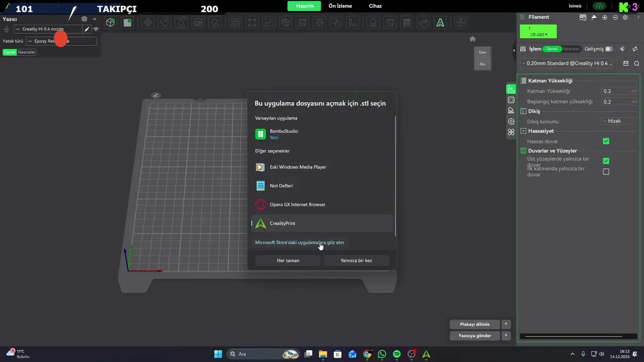Choose Opera GX Internet Browser option
This screenshot has height=362, width=644.
[322, 205]
